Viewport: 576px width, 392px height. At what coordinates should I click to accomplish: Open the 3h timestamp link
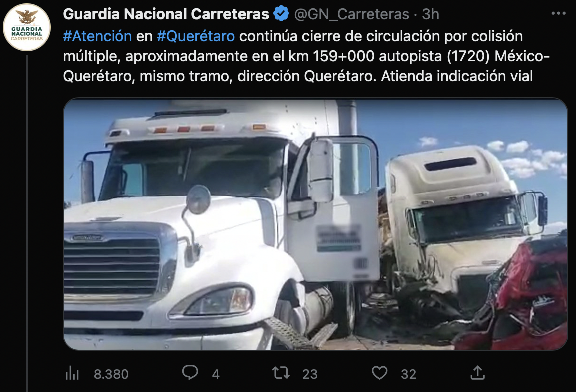point(430,14)
